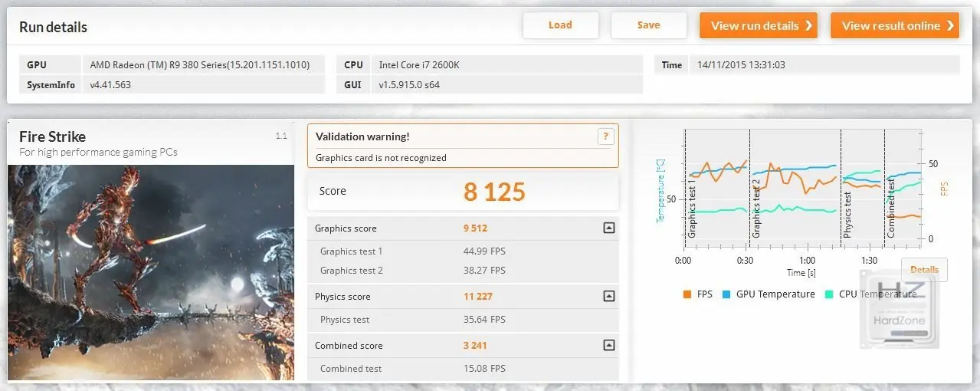
Task: Click the Combined score value 3 241
Action: [x=475, y=345]
